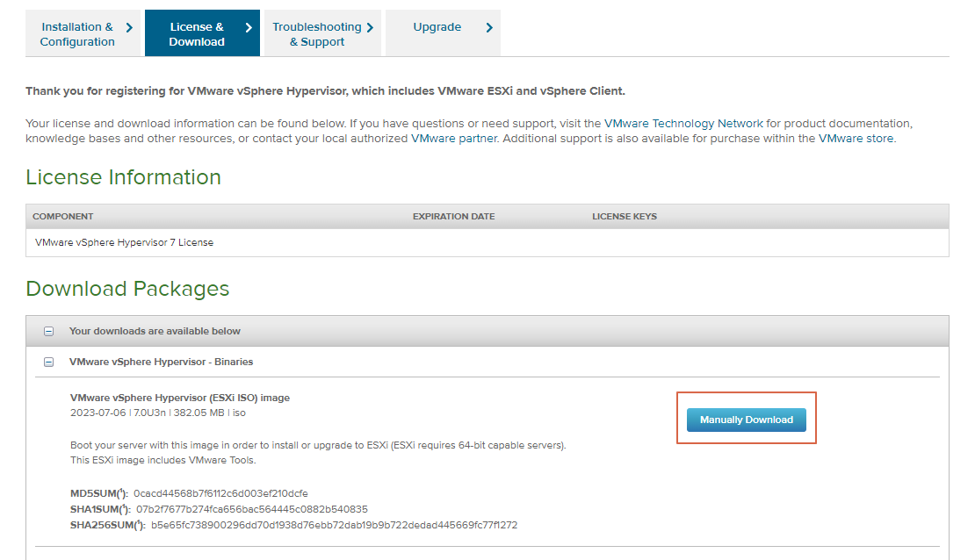Click the Download Packages heading
Screen dimensions: 975x560
tap(127, 289)
